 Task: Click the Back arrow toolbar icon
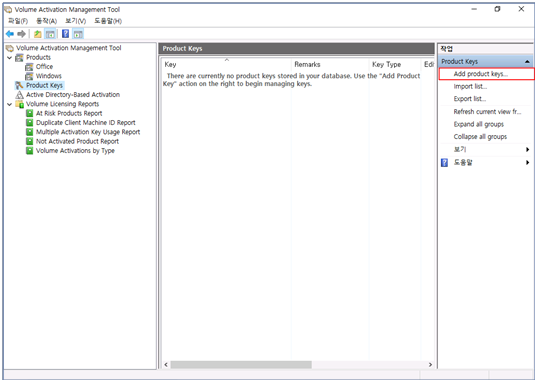click(x=10, y=34)
